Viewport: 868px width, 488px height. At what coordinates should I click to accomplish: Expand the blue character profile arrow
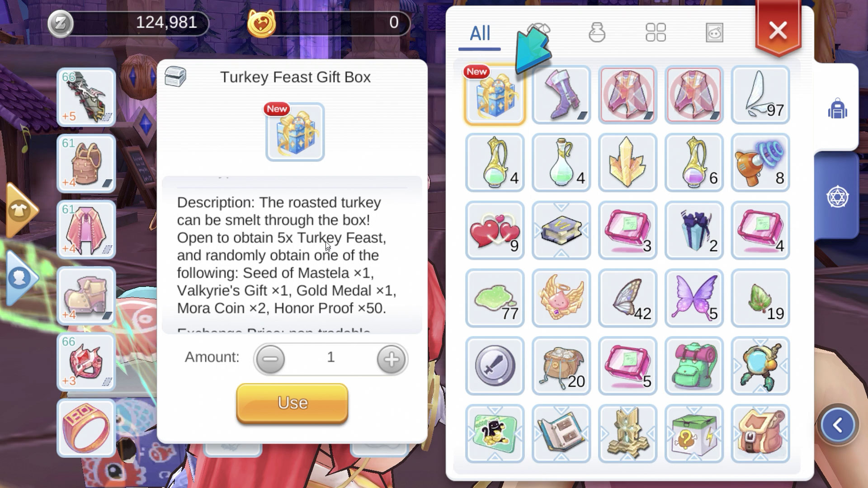[x=21, y=279]
